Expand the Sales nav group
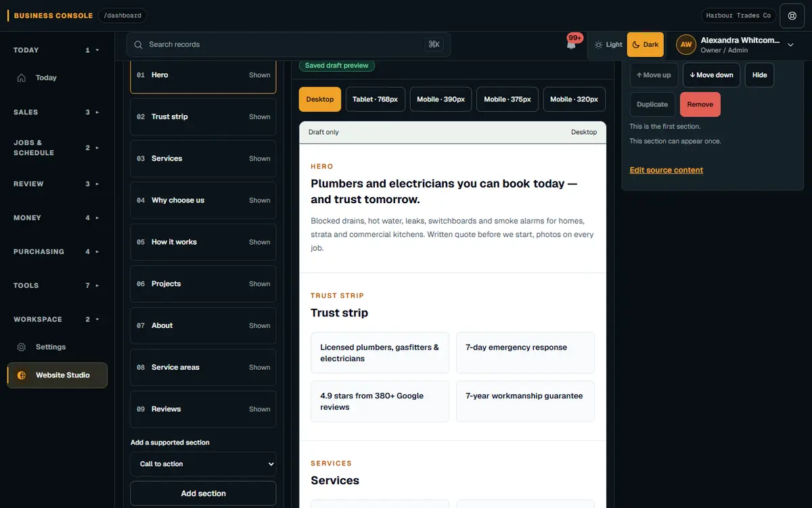812x508 pixels. pyautogui.click(x=58, y=112)
